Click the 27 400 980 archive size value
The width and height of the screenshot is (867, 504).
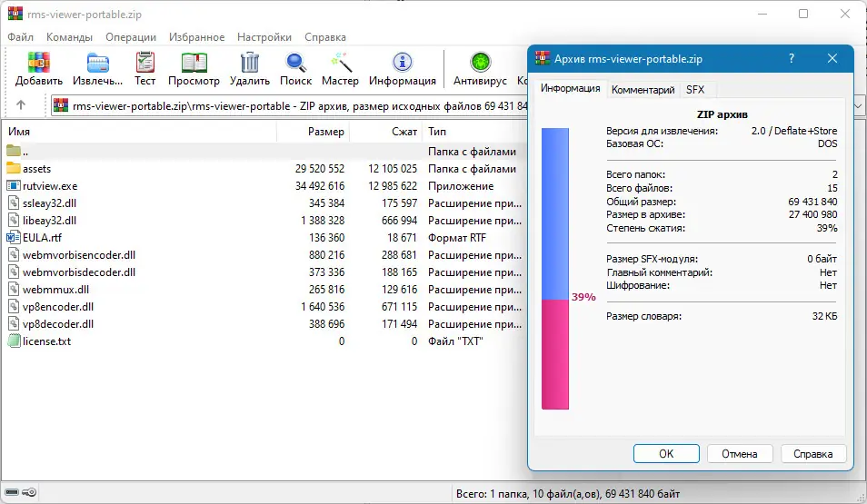coord(812,214)
